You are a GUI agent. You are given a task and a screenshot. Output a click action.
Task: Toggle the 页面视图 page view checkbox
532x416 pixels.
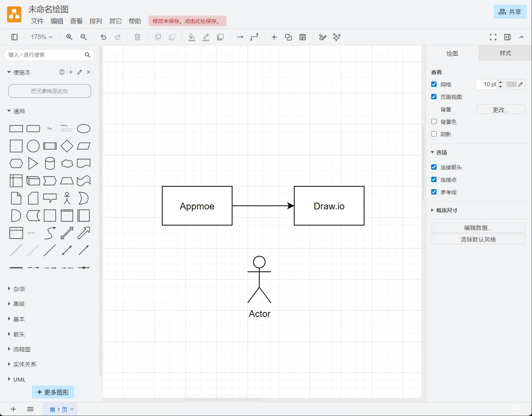[434, 97]
